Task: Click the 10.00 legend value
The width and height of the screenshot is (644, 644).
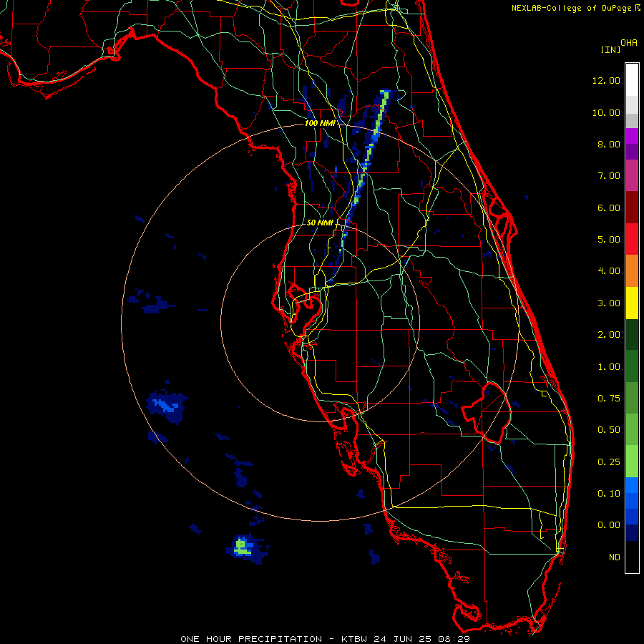Action: click(x=606, y=112)
